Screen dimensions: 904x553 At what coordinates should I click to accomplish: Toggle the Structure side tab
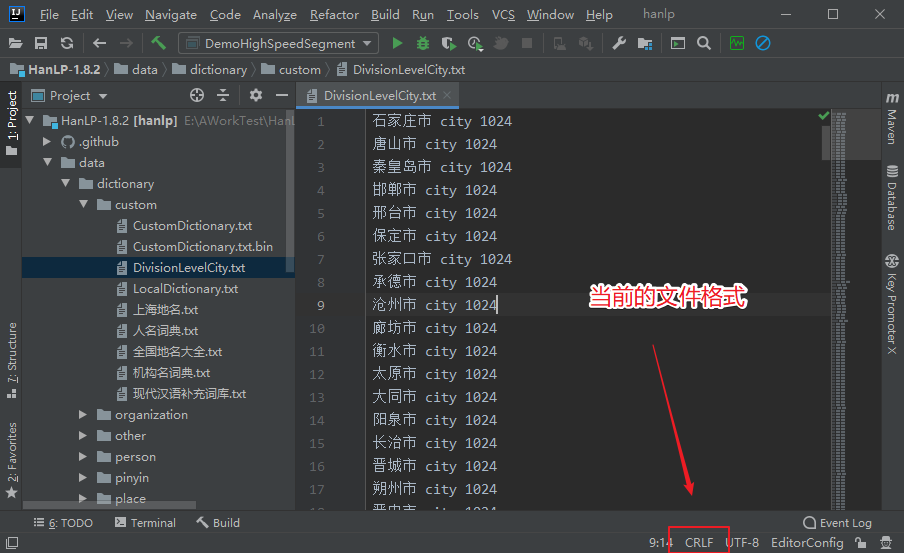12,360
